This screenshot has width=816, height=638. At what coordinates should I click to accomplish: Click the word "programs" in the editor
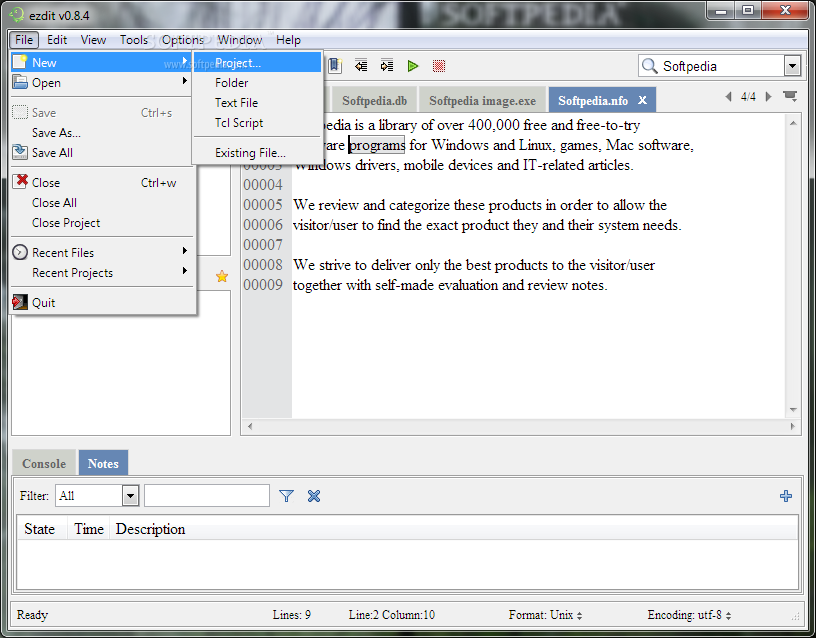pos(376,145)
